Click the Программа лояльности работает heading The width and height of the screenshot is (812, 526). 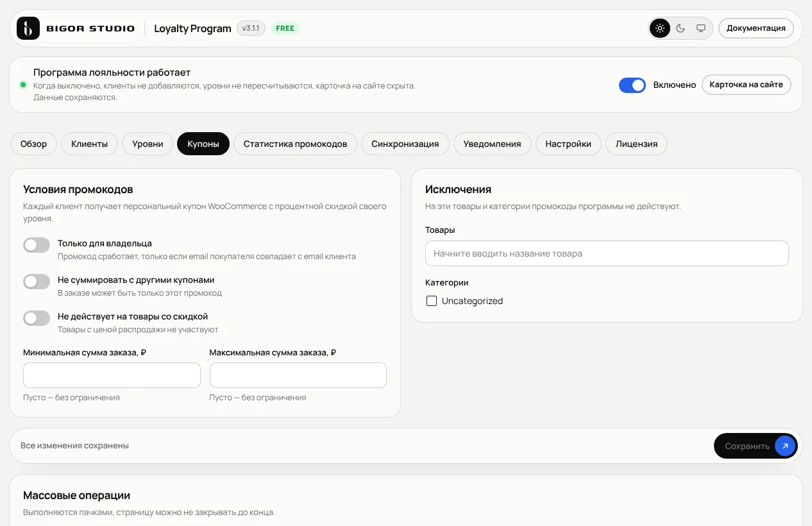(112, 72)
